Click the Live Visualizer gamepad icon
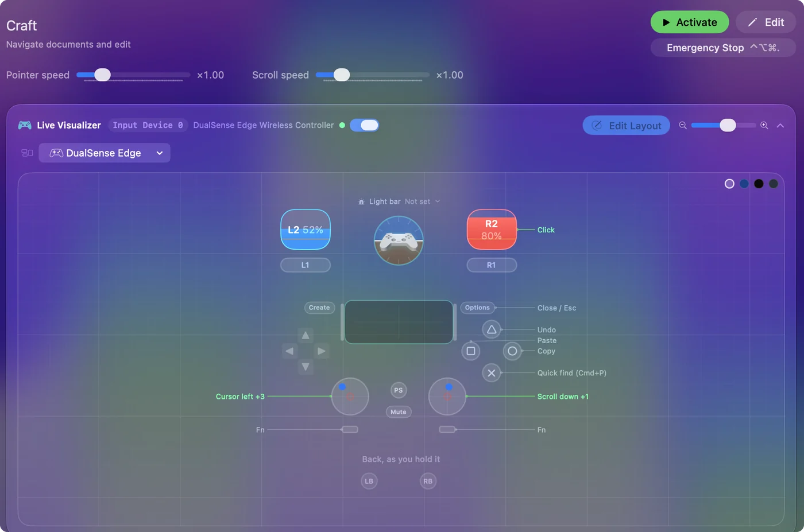The width and height of the screenshot is (804, 532). click(25, 125)
